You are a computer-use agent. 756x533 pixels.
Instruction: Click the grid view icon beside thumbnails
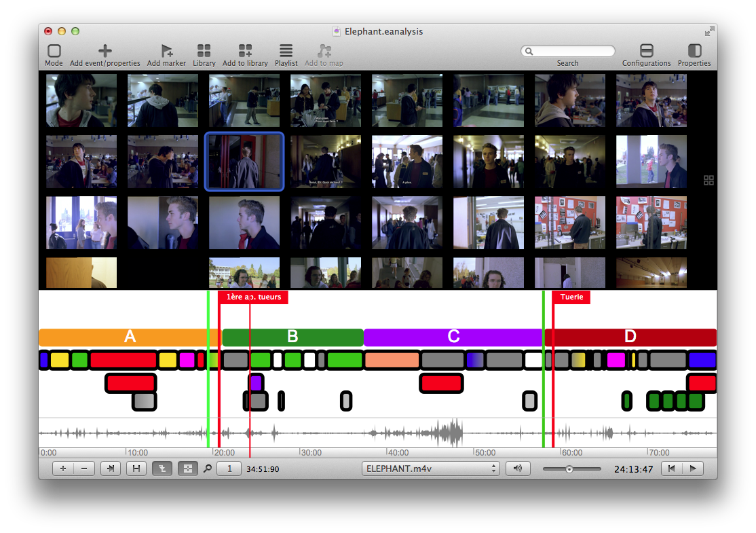click(x=708, y=180)
